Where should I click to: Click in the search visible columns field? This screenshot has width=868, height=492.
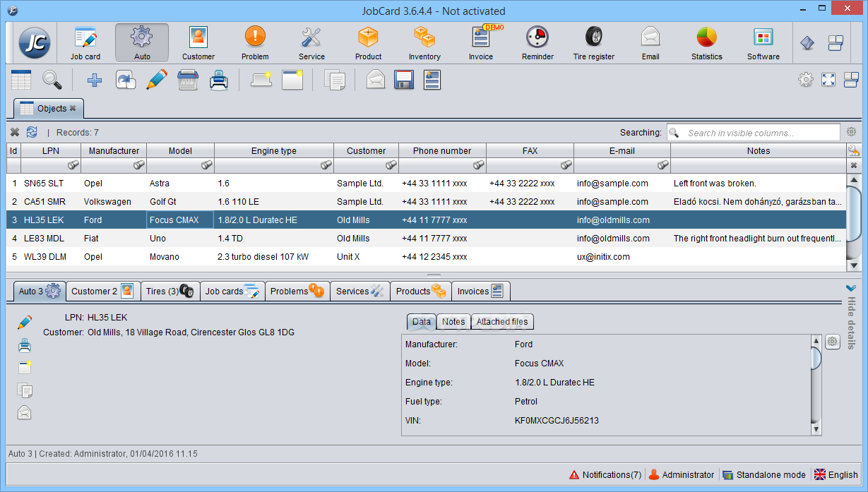tap(753, 133)
